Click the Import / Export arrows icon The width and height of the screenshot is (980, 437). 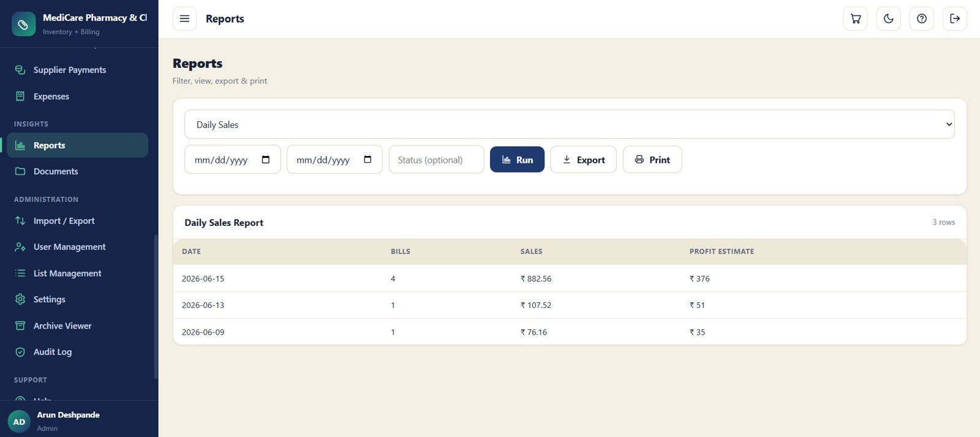pyautogui.click(x=20, y=221)
